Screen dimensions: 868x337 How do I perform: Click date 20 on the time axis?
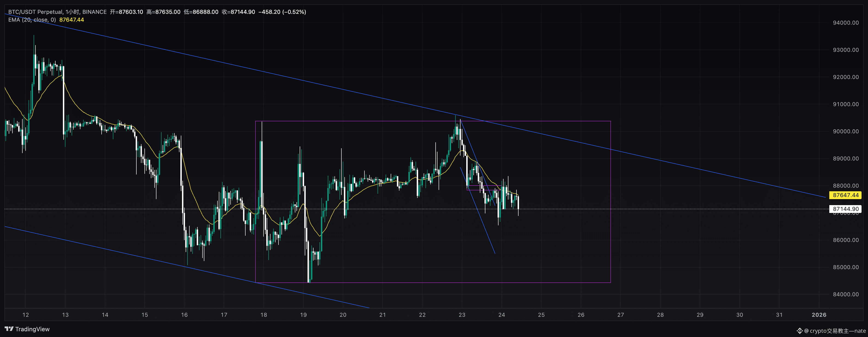[343, 315]
